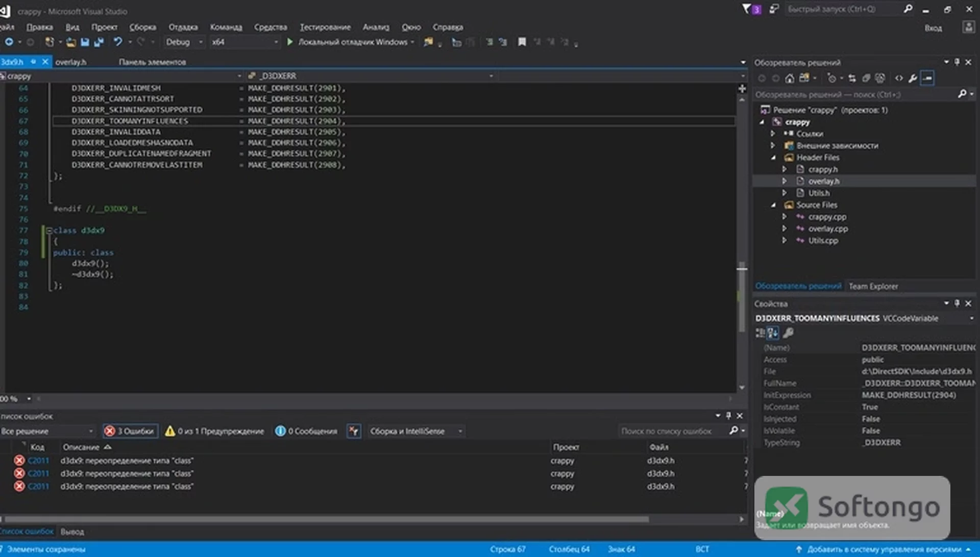Click first C2011 error code link

[x=38, y=461]
